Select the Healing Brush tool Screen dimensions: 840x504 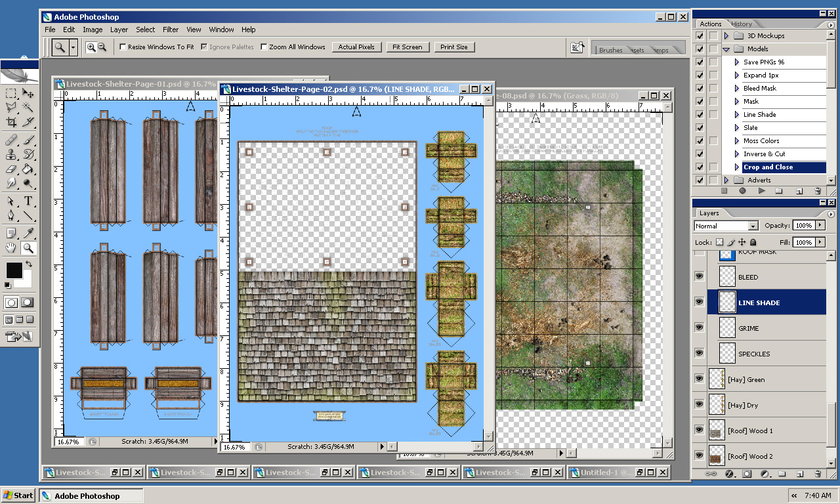pos(11,140)
